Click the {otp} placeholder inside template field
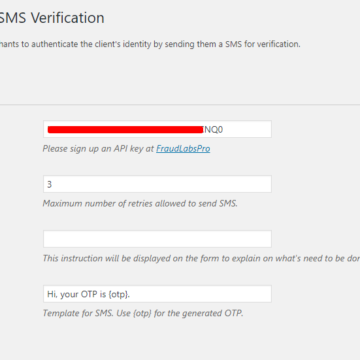Viewport: 360px width, 360px height. [121, 294]
